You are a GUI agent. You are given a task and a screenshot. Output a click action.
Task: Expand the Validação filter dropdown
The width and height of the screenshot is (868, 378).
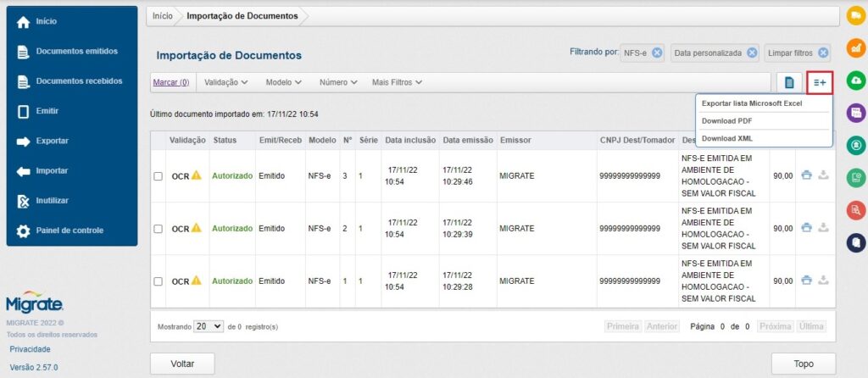225,82
